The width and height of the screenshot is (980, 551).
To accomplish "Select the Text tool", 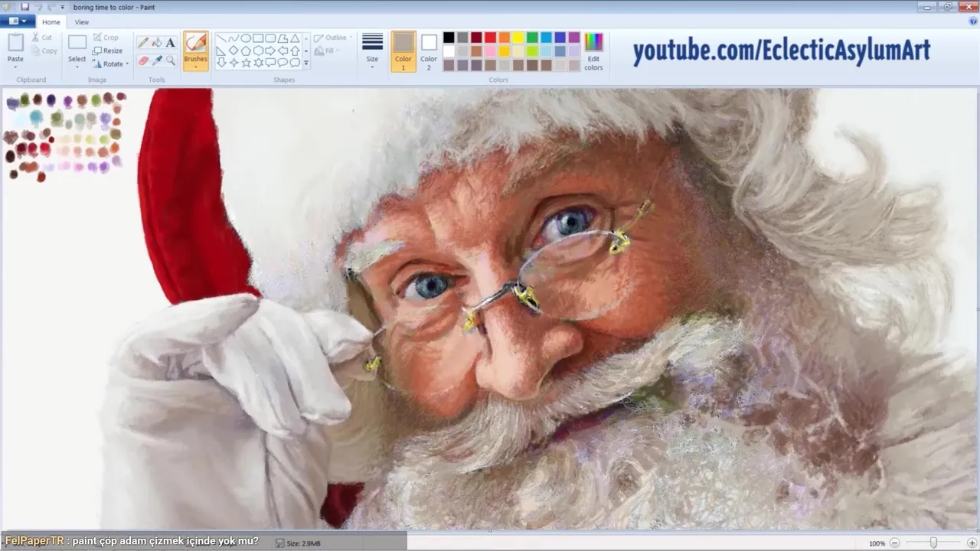I will [170, 42].
